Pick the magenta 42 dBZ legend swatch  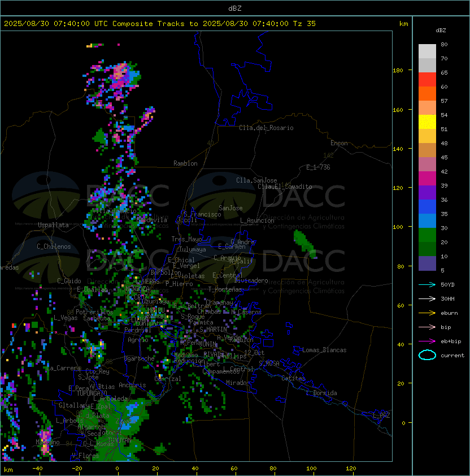click(x=427, y=179)
